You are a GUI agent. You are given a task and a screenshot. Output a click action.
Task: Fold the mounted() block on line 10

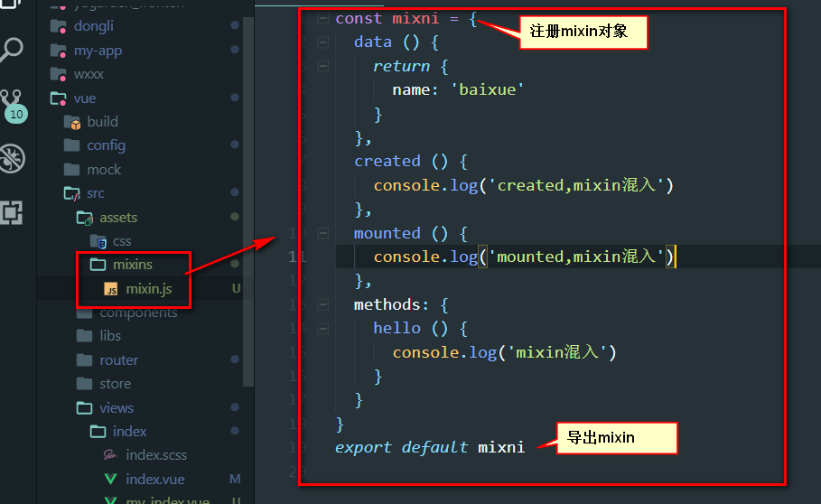point(323,233)
